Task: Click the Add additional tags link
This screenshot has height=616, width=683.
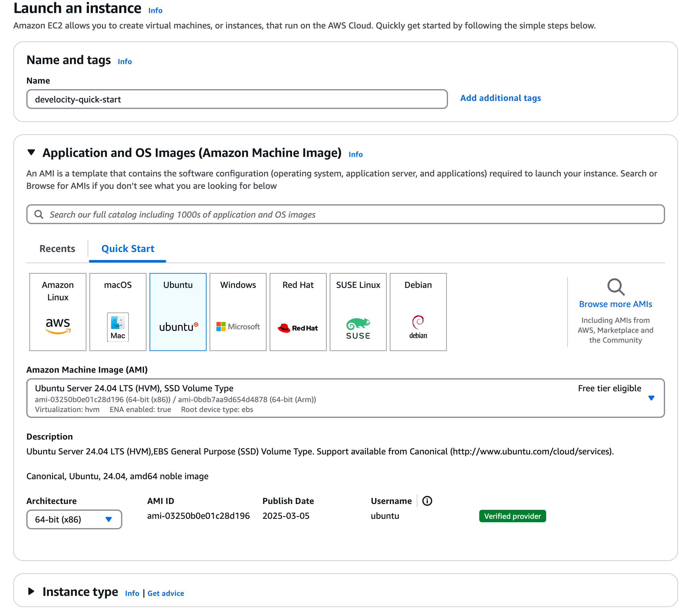Action: tap(500, 98)
